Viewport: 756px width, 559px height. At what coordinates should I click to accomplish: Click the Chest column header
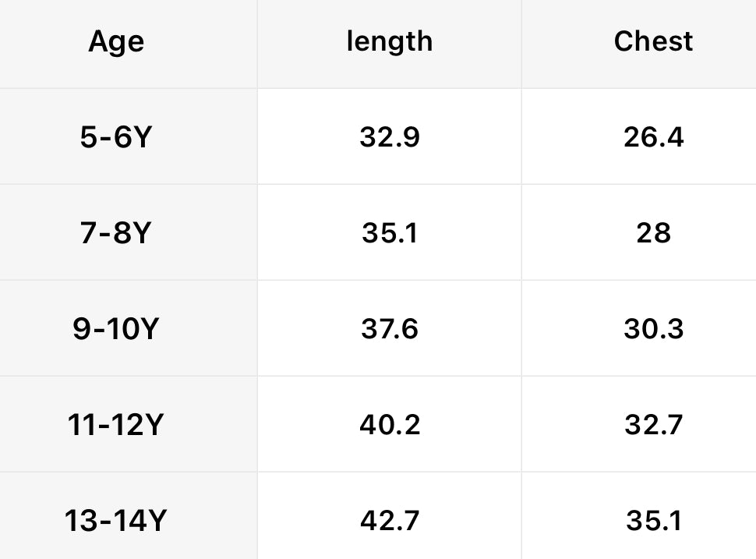[653, 41]
